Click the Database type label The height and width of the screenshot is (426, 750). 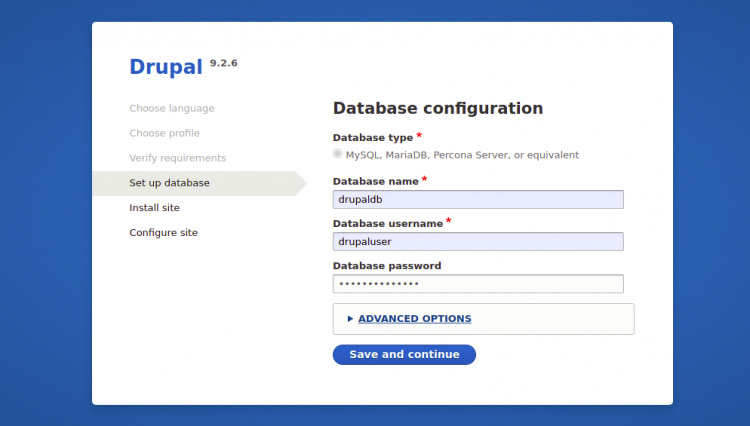click(372, 138)
